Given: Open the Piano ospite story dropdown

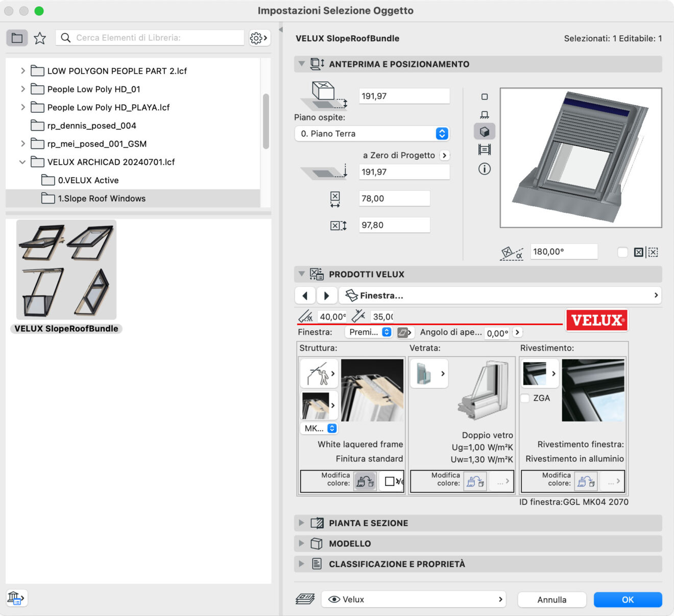Looking at the screenshot, I should (x=372, y=134).
